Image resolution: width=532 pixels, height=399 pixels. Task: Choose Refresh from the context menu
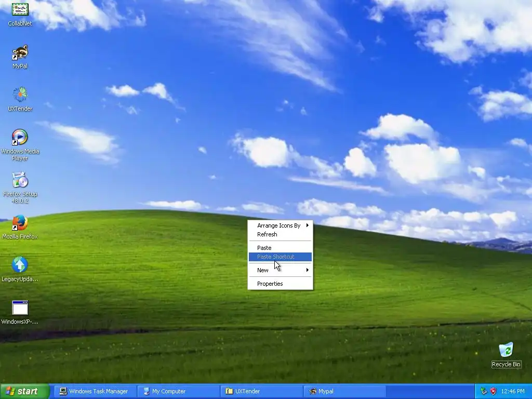point(280,234)
